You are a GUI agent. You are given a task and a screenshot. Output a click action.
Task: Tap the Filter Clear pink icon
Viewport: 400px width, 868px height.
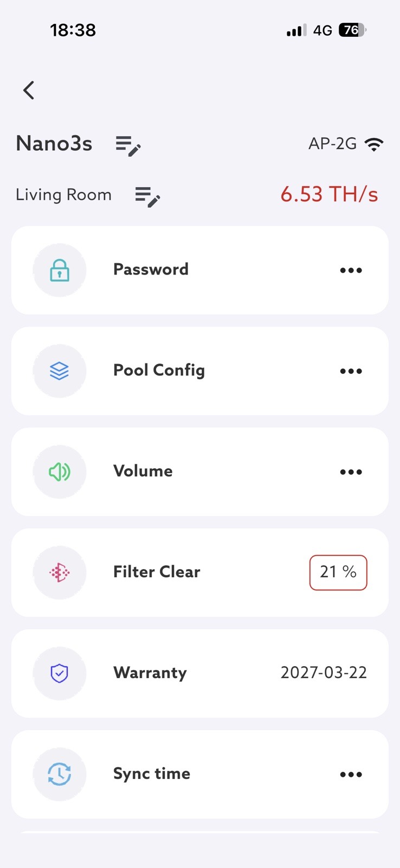pos(60,572)
